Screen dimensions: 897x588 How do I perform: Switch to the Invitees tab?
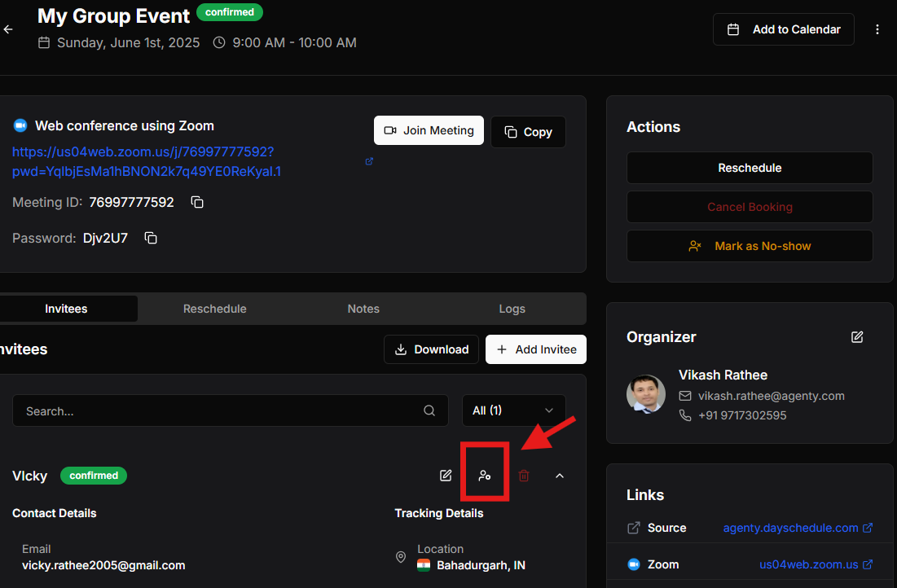tap(66, 309)
